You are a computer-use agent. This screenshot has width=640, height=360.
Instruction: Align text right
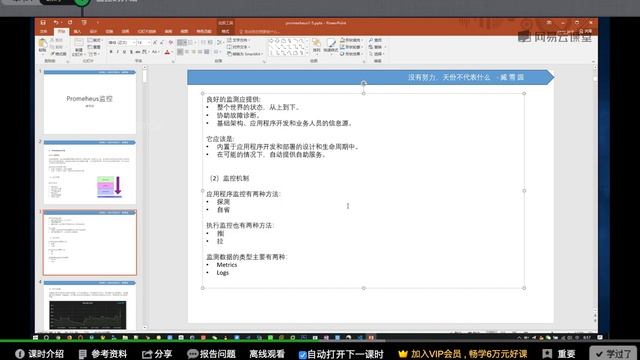[194, 52]
